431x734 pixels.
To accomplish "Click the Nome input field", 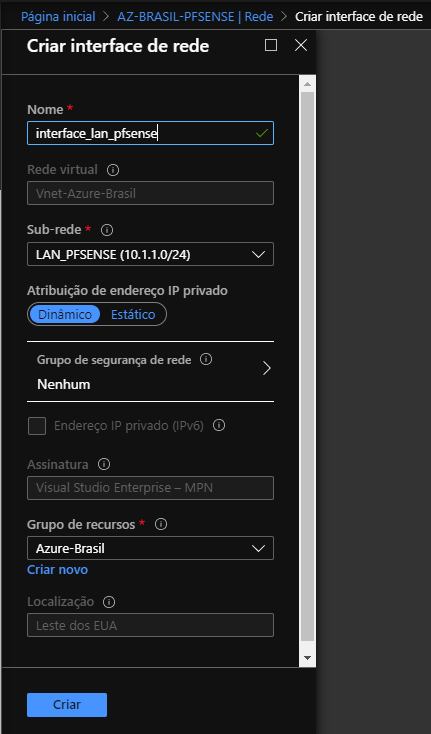I will pos(150,133).
